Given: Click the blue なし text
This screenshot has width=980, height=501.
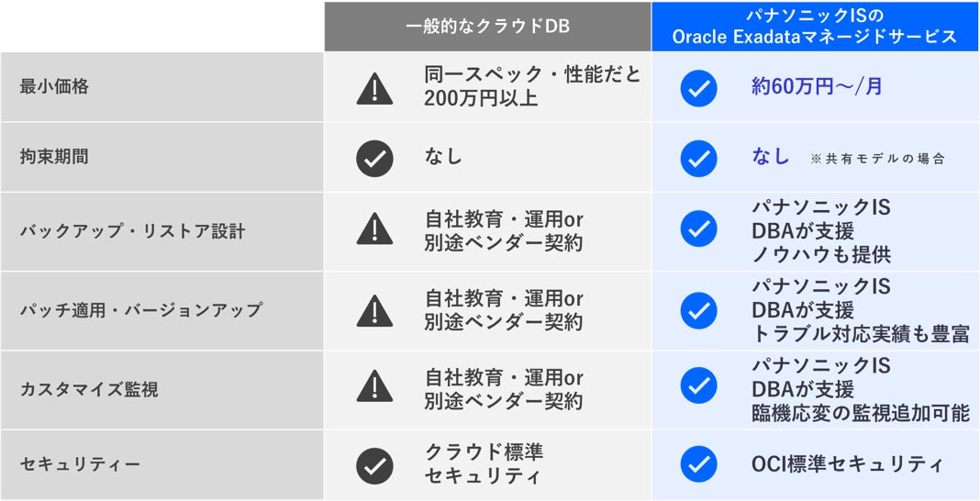Looking at the screenshot, I should [771, 157].
